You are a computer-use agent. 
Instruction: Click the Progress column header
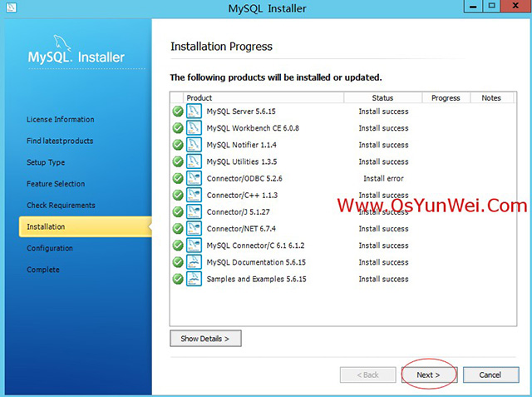point(446,98)
